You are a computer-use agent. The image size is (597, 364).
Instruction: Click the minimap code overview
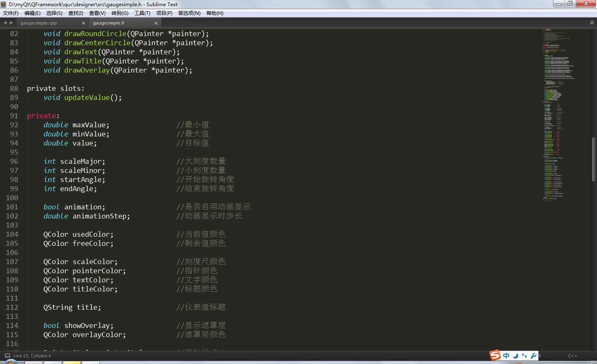click(559, 115)
